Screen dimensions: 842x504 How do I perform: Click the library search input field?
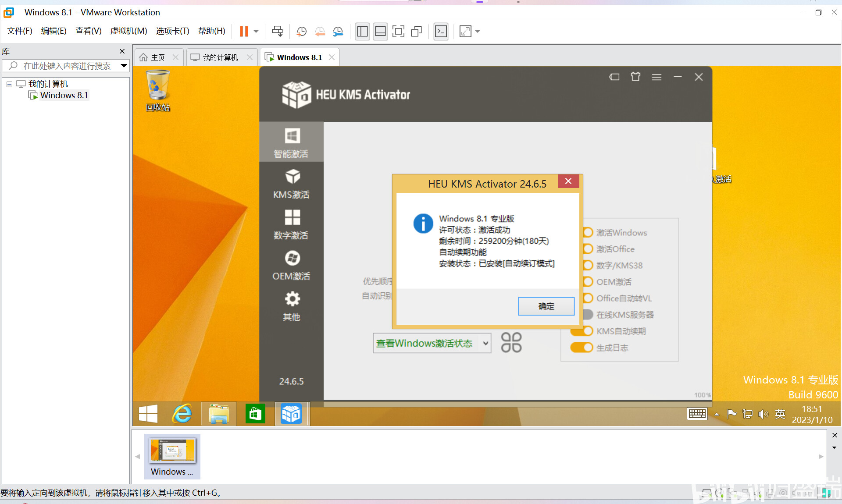point(66,66)
